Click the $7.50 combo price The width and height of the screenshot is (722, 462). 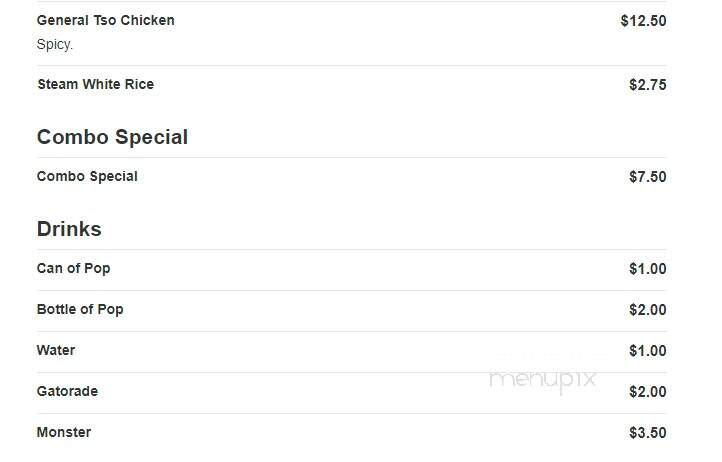click(647, 177)
